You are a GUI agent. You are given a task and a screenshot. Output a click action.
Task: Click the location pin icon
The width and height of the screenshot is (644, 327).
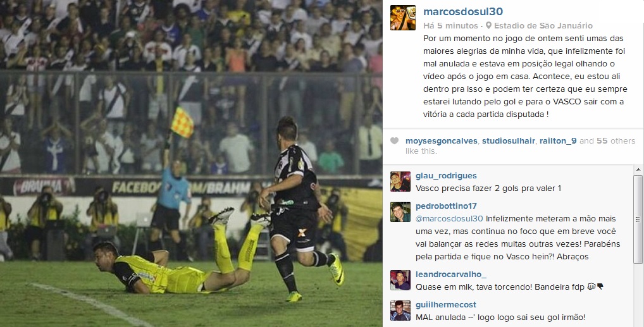click(488, 25)
